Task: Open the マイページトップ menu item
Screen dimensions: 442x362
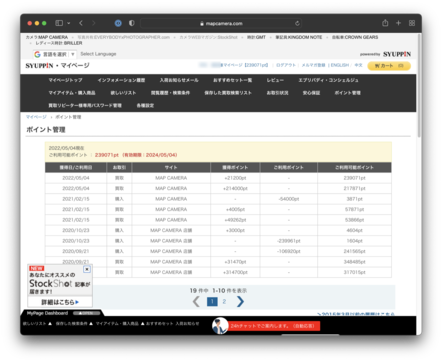Action: [x=65, y=80]
